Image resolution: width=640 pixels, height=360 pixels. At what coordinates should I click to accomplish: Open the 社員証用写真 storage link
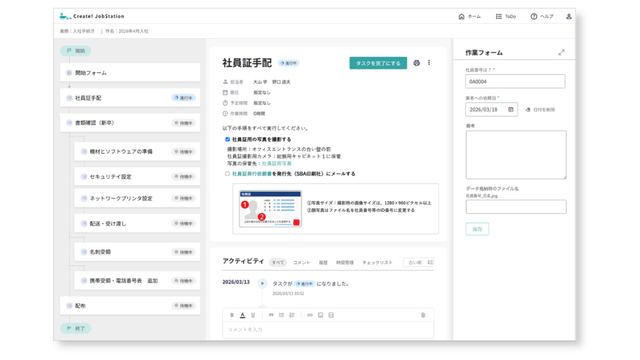click(276, 163)
